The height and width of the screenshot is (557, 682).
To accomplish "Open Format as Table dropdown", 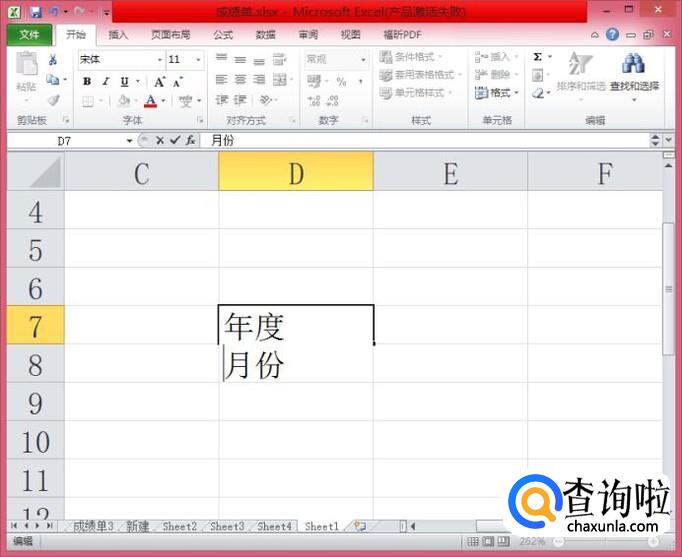I will tap(420, 75).
